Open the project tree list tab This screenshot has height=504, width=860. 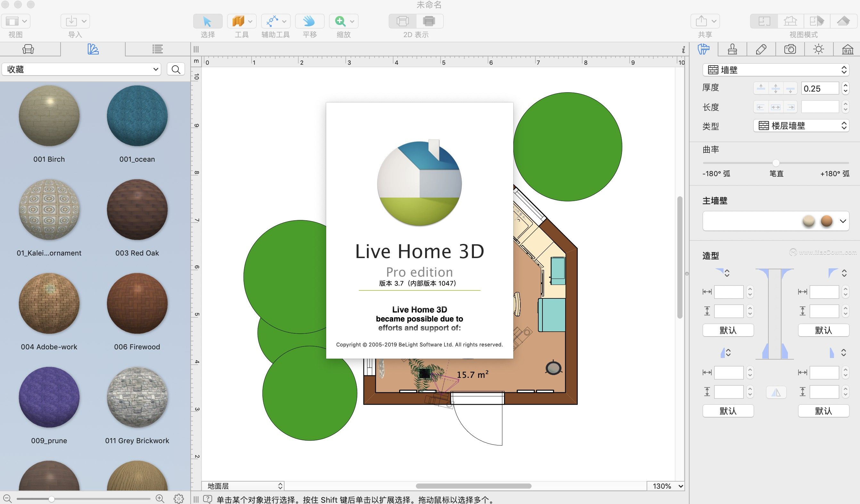click(157, 49)
